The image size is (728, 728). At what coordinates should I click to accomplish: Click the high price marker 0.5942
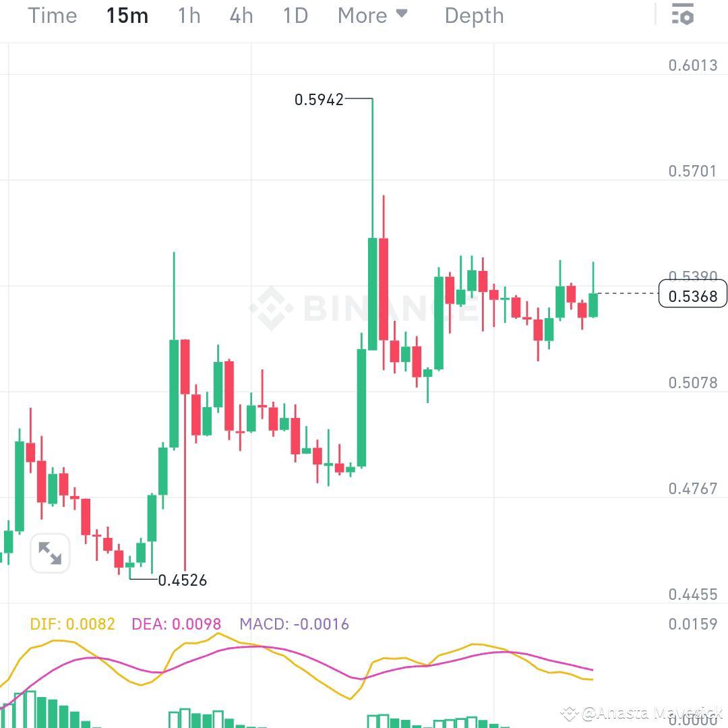click(317, 99)
